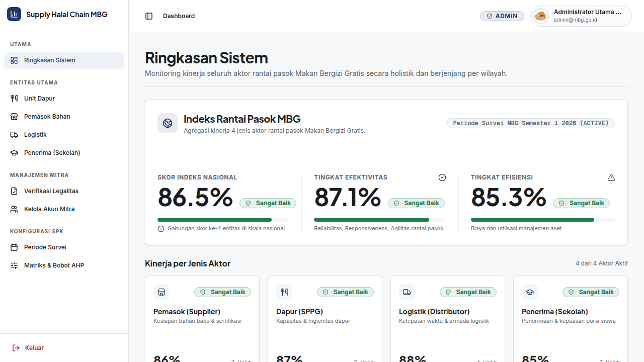Click the Dashboard breadcrumb text
The height and width of the screenshot is (362, 644).
point(179,16)
